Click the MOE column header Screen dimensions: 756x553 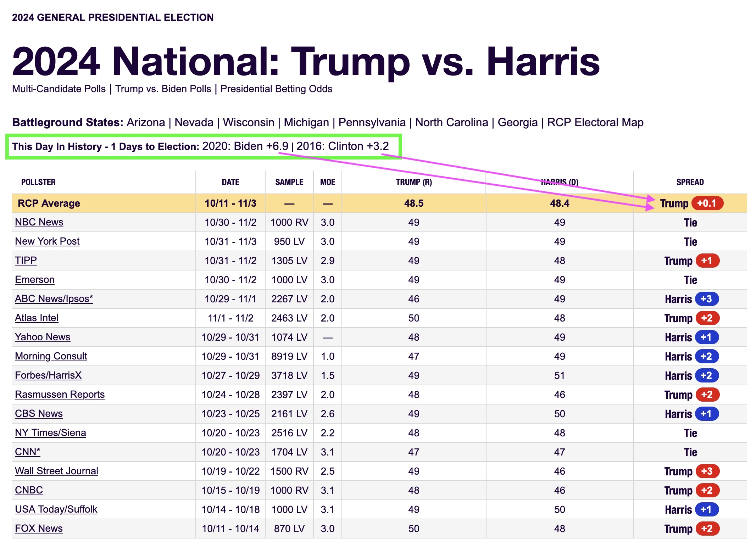click(328, 182)
